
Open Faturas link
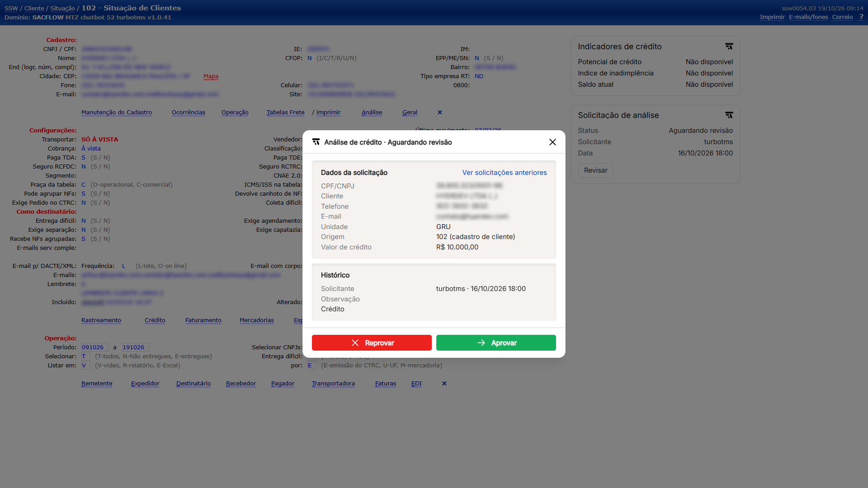tap(386, 384)
